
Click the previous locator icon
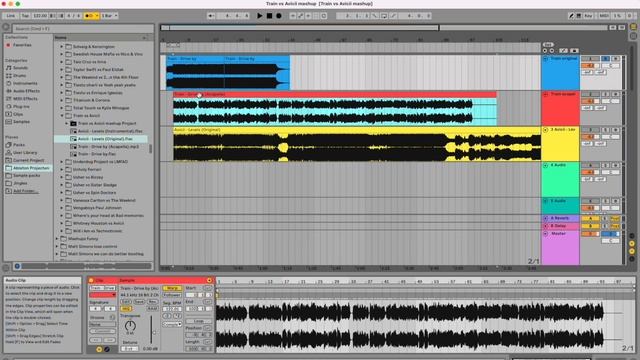[545, 51]
